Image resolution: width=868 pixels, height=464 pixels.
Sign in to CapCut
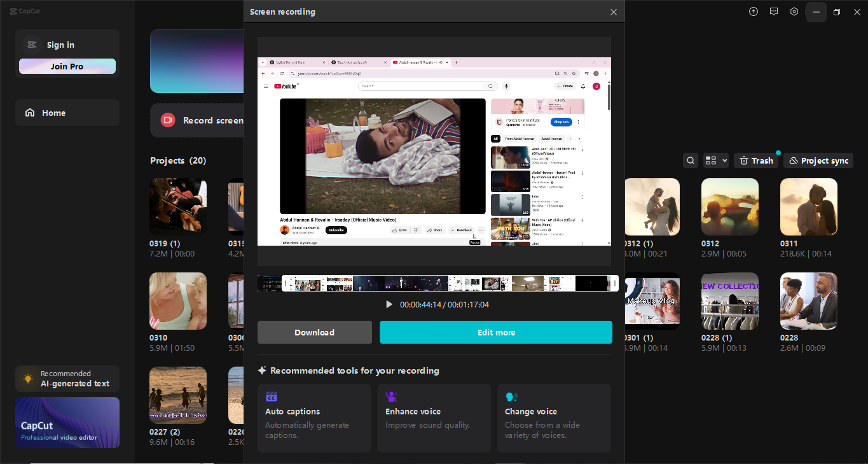(60, 45)
